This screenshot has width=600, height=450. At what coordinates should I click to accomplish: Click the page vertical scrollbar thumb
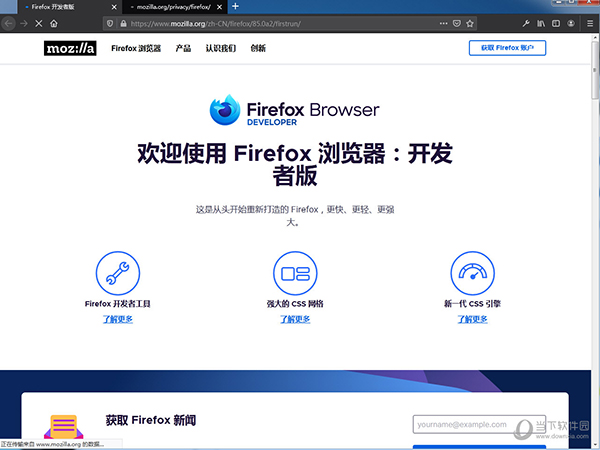click(595, 68)
